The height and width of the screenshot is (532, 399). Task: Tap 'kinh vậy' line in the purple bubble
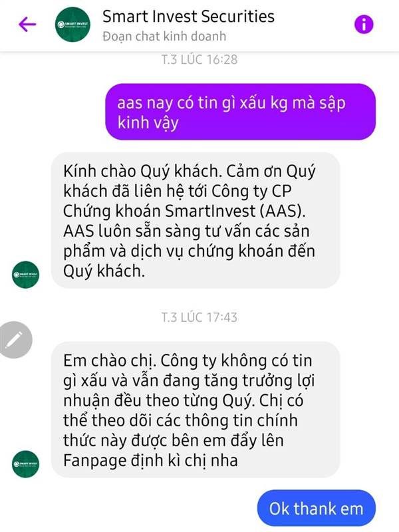[x=148, y=123]
